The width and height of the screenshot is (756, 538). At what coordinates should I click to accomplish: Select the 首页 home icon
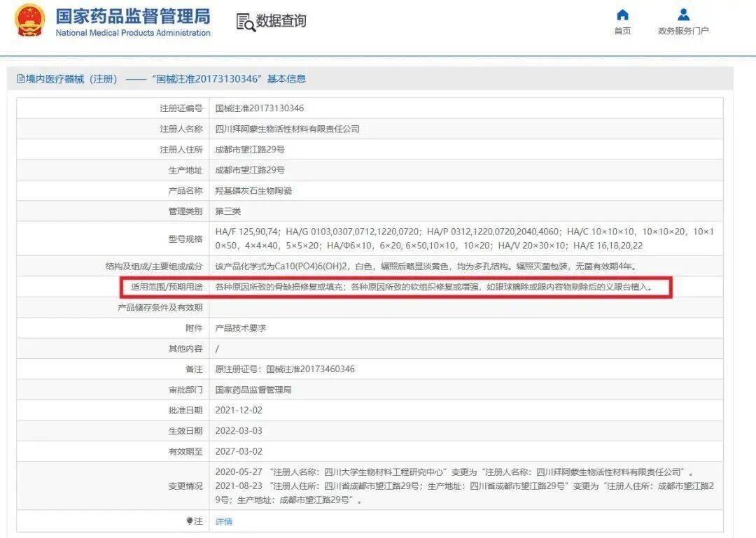pos(622,15)
